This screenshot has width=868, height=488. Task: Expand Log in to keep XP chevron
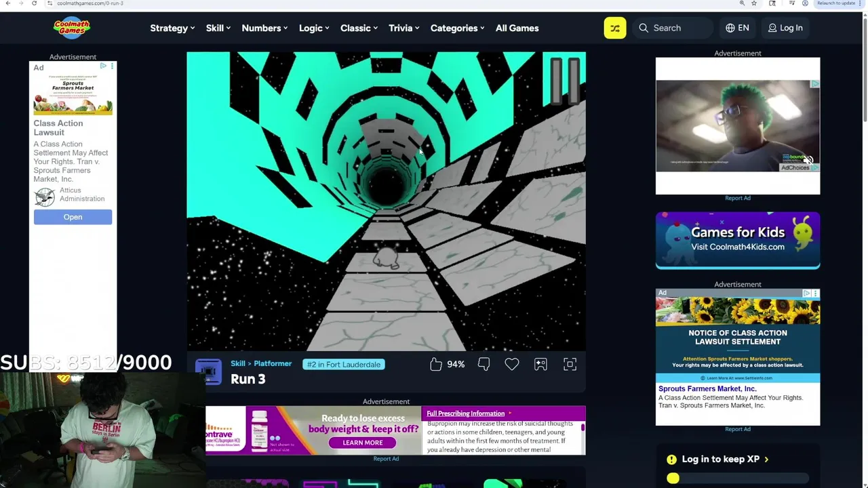click(x=766, y=460)
